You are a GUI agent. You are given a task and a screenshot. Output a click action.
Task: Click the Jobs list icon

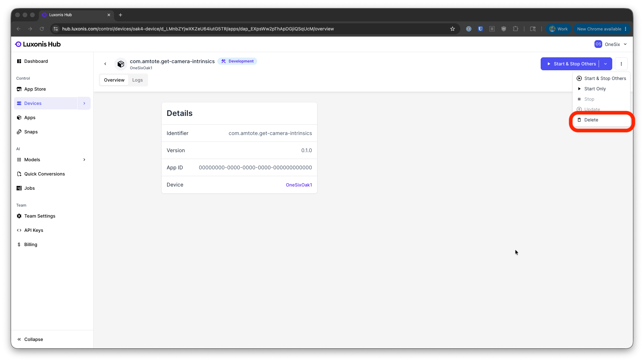tap(19, 188)
